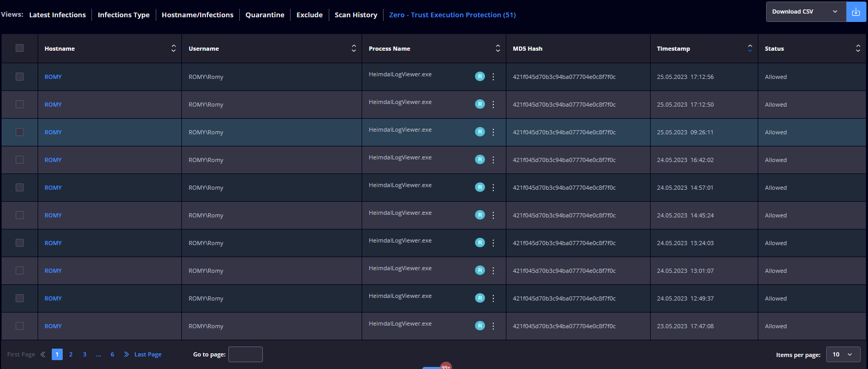Click the R badge in the 14:45:24 row
Screen dimensions: 868x369
(480, 215)
